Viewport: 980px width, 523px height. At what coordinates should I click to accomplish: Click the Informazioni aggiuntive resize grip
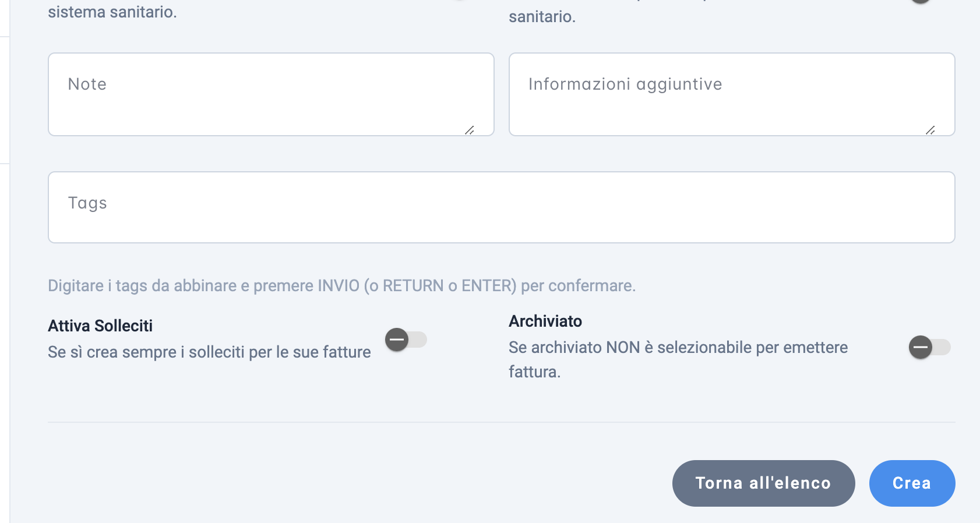pyautogui.click(x=930, y=130)
